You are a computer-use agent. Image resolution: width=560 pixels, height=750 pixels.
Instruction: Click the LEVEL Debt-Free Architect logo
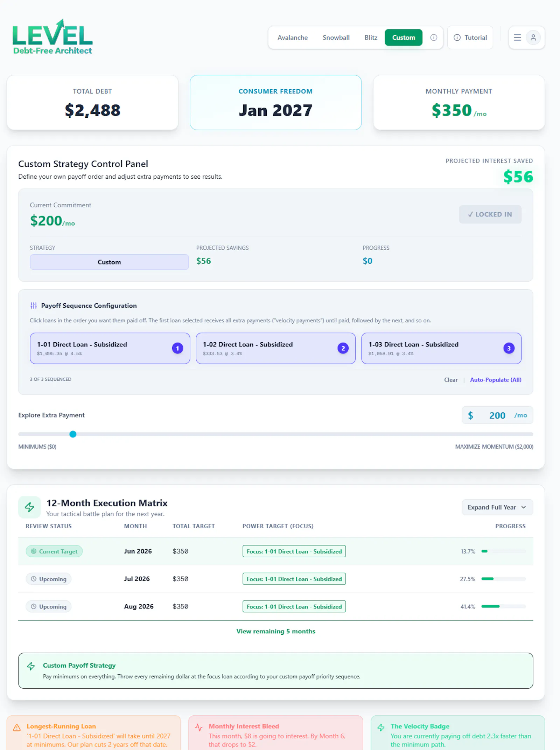pyautogui.click(x=52, y=37)
